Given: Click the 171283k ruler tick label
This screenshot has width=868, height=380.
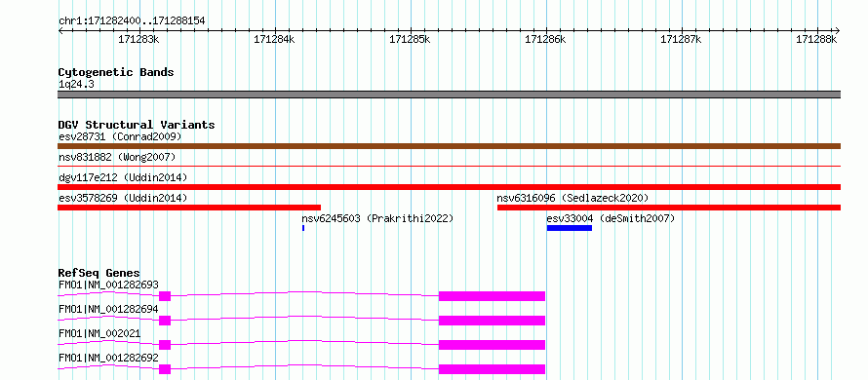Looking at the screenshot, I should click(139, 39).
